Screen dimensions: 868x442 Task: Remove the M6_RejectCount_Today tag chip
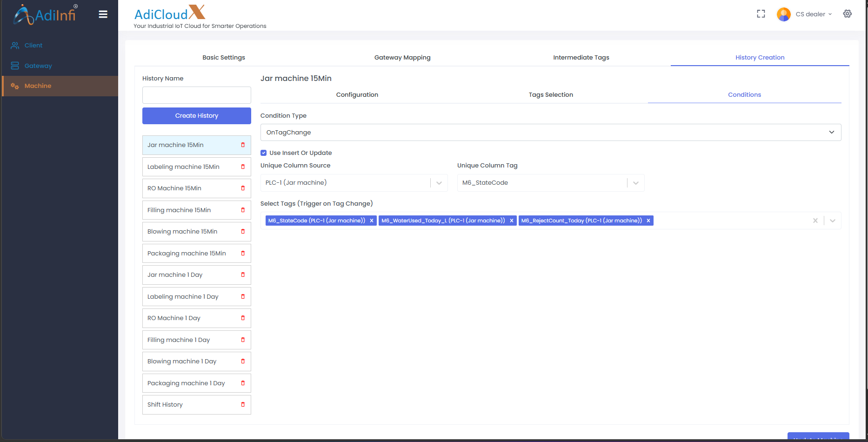click(x=648, y=221)
